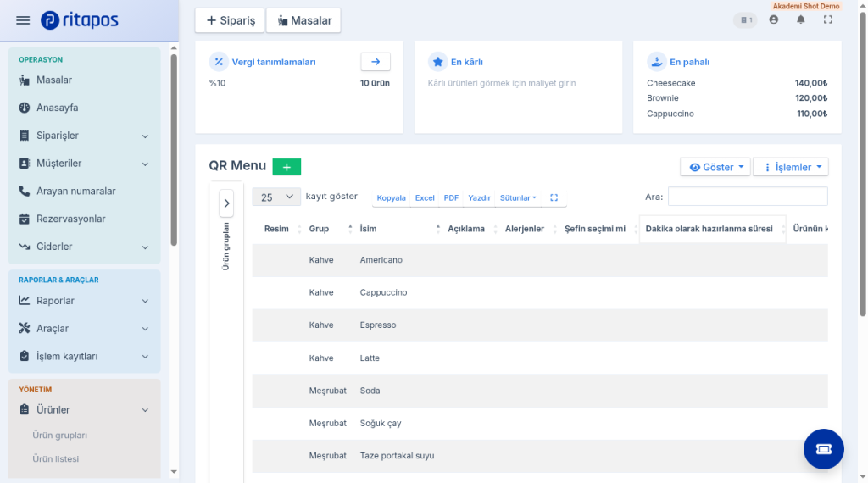Select the Soğuk çay row
868x483 pixels.
[540, 423]
